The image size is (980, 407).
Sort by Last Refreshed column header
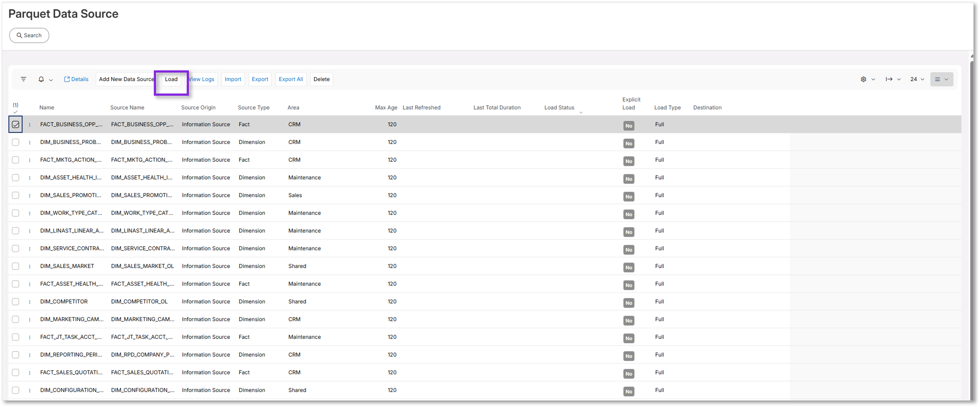pyautogui.click(x=422, y=108)
